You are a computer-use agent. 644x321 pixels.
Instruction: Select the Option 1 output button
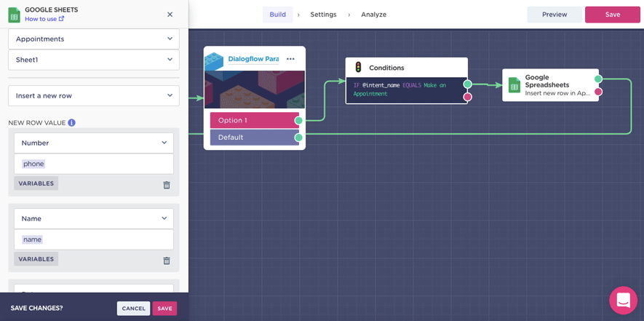pos(254,120)
